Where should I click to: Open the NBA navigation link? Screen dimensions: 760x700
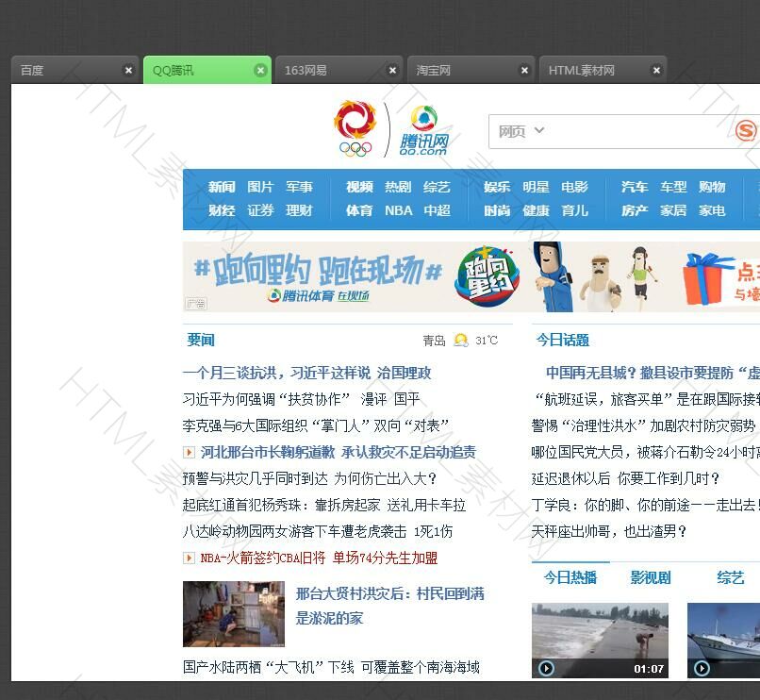pos(398,210)
